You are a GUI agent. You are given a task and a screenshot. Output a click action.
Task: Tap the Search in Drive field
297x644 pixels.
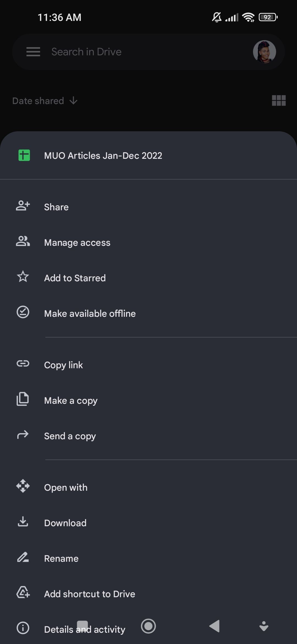tap(137, 52)
